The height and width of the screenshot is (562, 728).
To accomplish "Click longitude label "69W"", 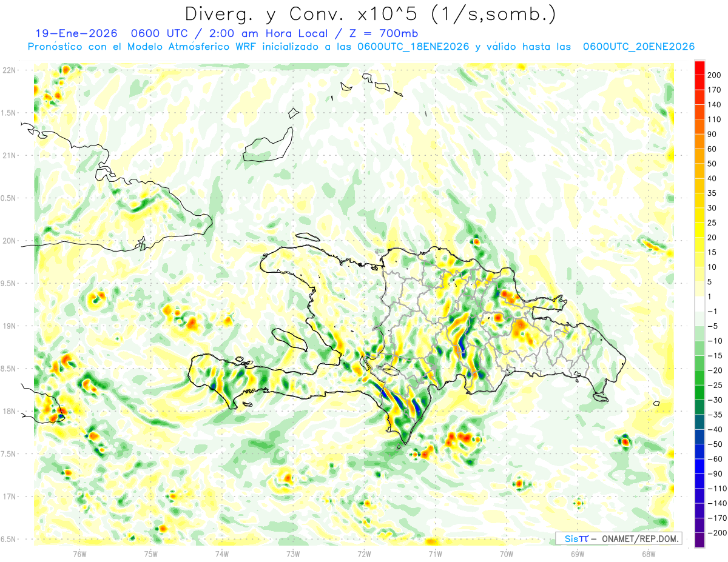I will click(x=578, y=554).
